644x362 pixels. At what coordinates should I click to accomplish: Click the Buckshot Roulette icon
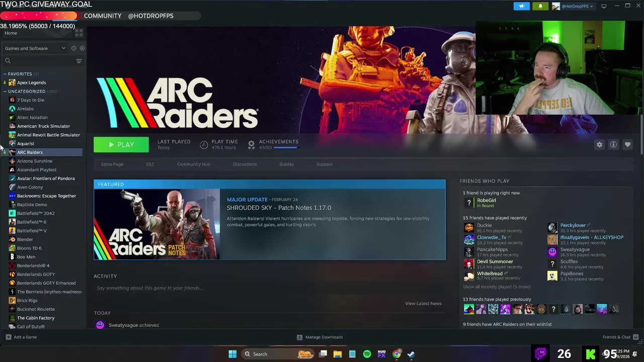click(x=12, y=309)
